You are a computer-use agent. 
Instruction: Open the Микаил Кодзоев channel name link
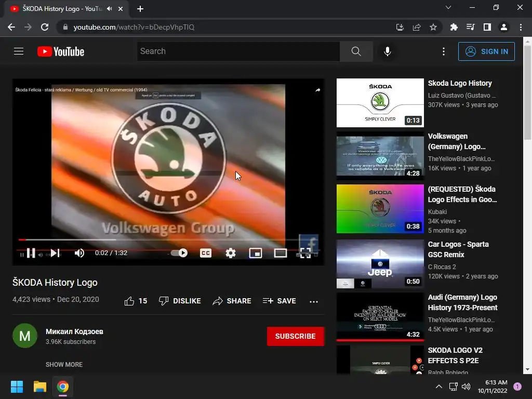tap(74, 331)
